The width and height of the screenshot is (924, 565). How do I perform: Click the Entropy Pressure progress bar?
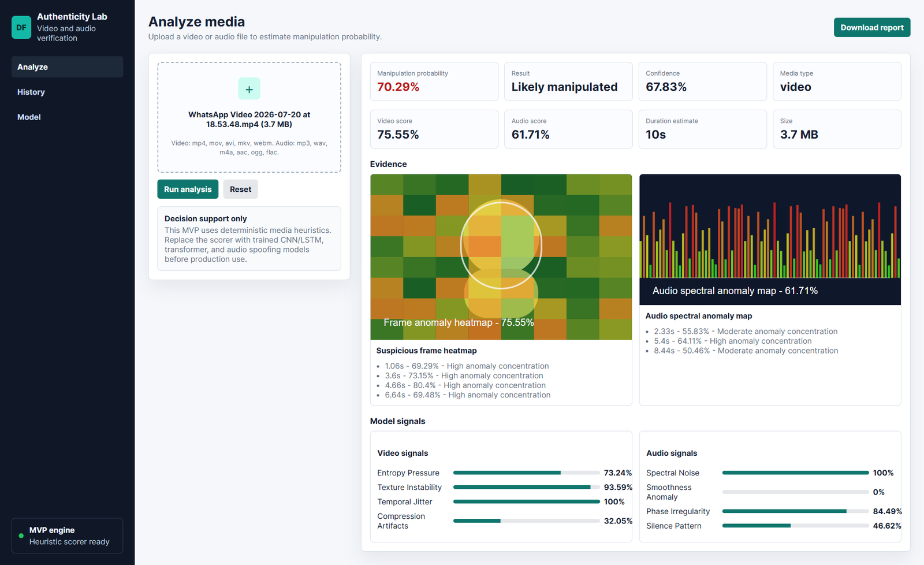click(527, 473)
